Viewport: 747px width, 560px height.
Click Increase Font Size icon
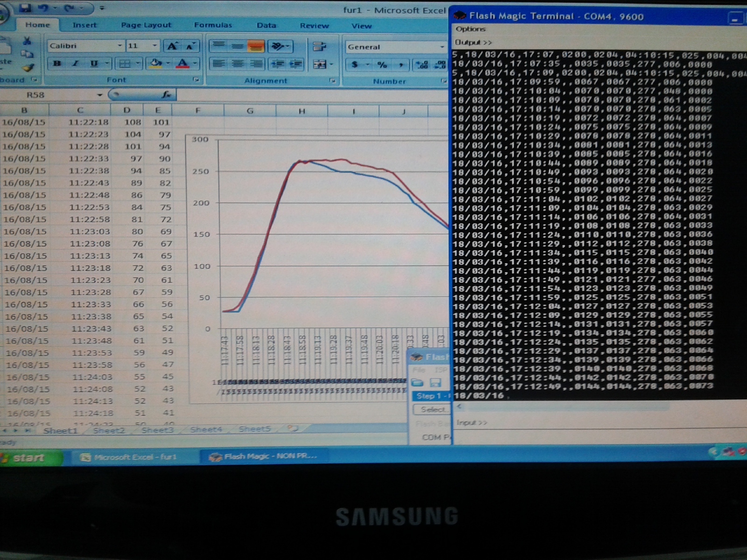coord(172,46)
